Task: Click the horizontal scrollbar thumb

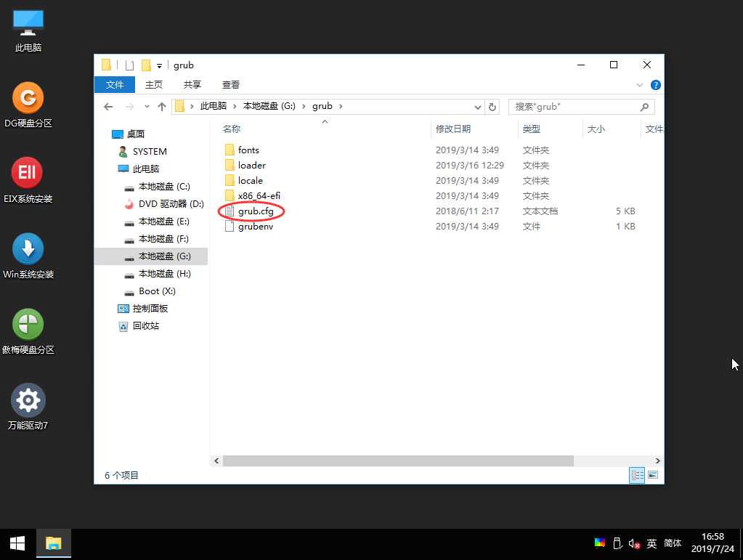Action: point(398,460)
